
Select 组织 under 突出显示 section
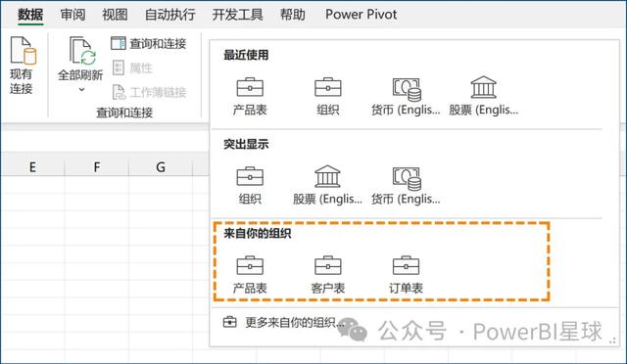[250, 186]
